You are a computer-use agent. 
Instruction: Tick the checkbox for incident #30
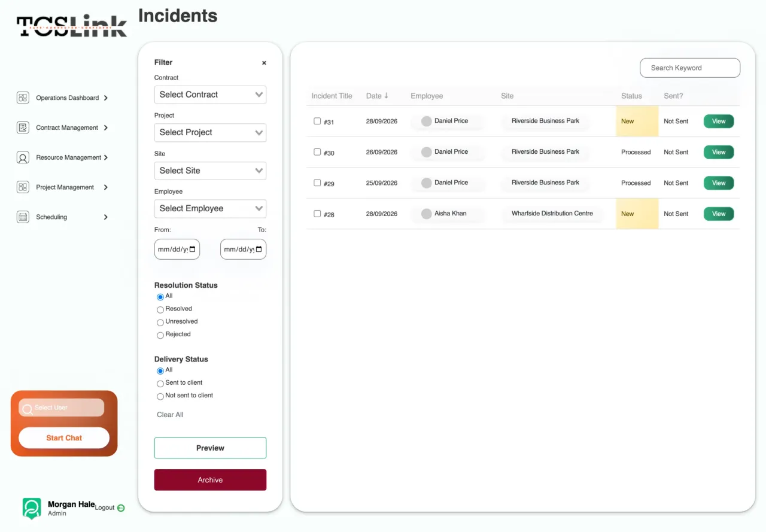coord(317,152)
